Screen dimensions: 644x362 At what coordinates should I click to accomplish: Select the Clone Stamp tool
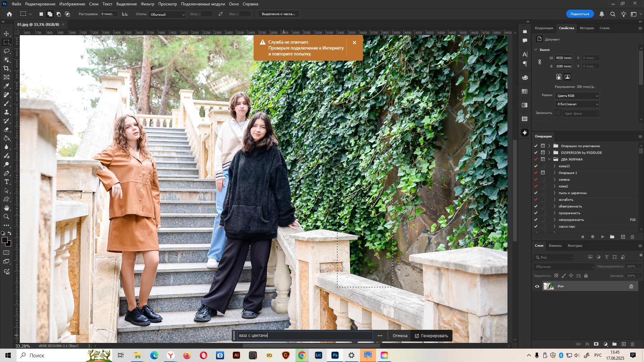click(x=6, y=112)
